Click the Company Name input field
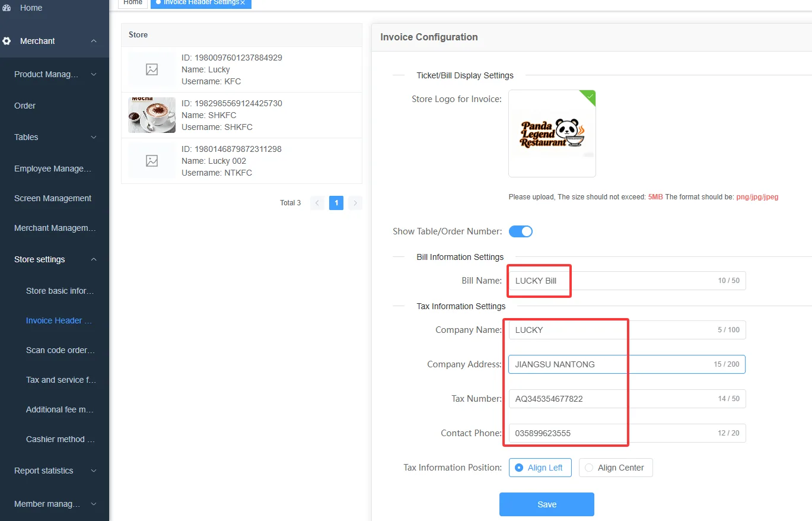This screenshot has height=521, width=812. 627,330
